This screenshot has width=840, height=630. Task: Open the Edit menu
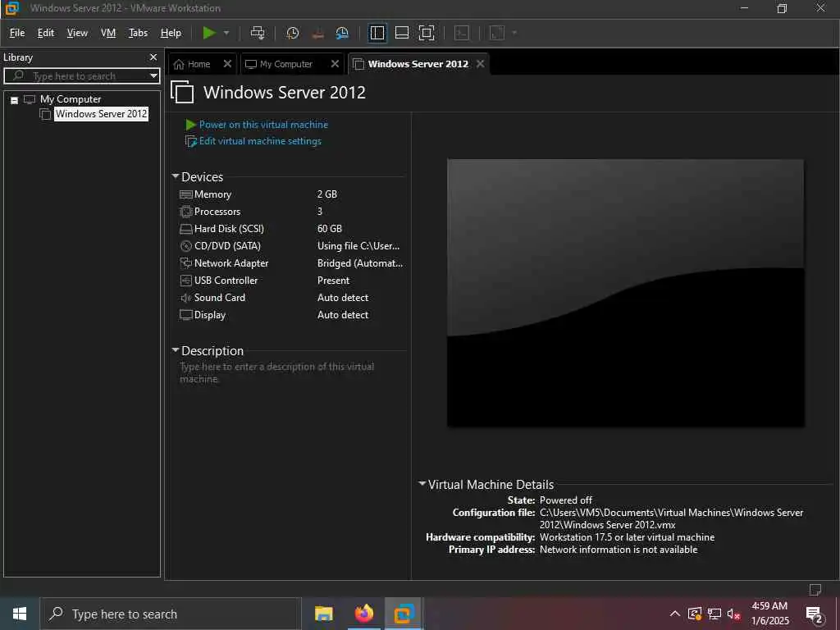[x=46, y=33]
